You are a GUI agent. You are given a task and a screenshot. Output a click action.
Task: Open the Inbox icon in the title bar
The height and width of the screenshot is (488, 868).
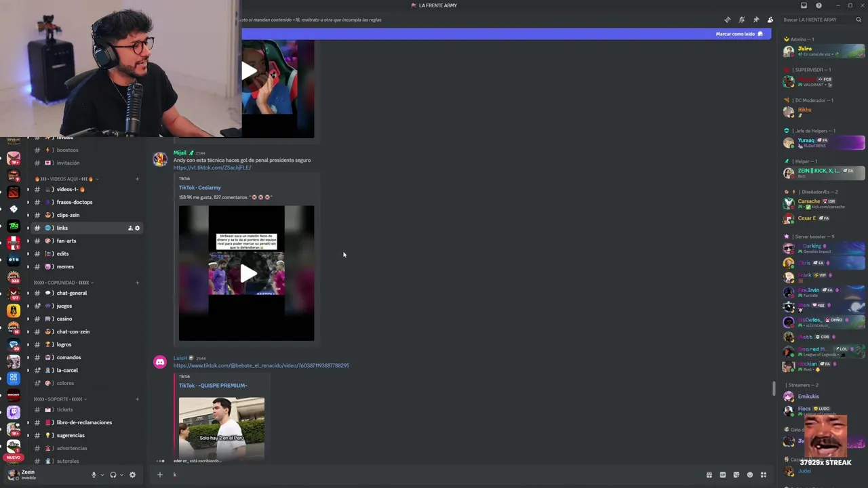pyautogui.click(x=804, y=5)
